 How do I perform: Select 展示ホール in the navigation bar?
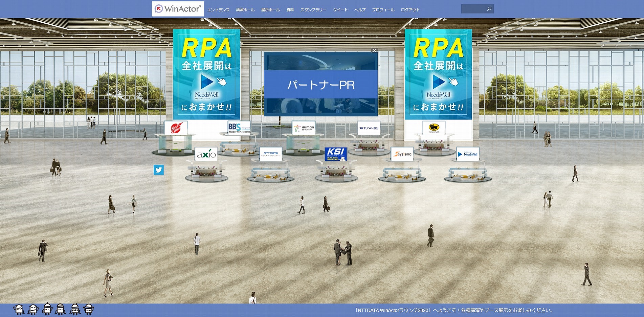pos(270,10)
